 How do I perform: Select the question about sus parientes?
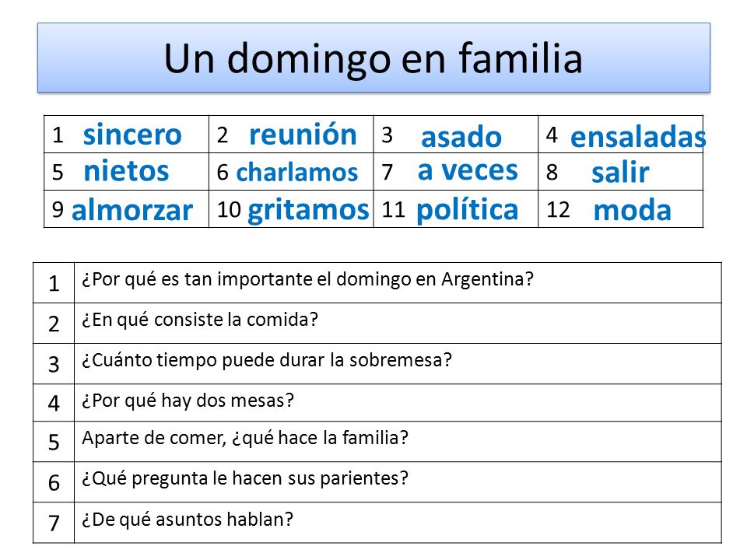click(x=245, y=478)
